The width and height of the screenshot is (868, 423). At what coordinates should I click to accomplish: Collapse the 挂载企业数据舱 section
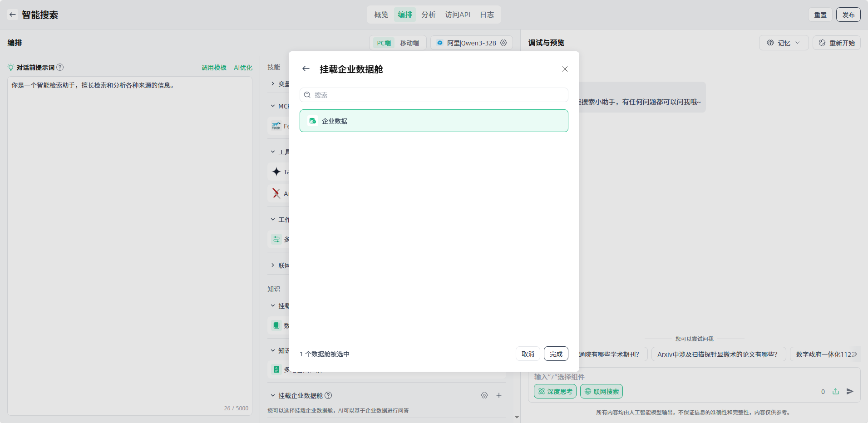point(273,395)
